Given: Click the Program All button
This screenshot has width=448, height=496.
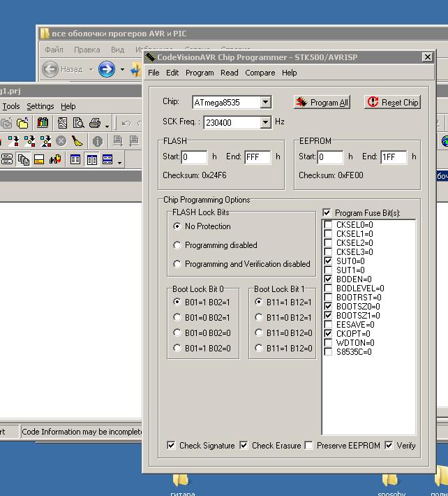Looking at the screenshot, I should (322, 102).
